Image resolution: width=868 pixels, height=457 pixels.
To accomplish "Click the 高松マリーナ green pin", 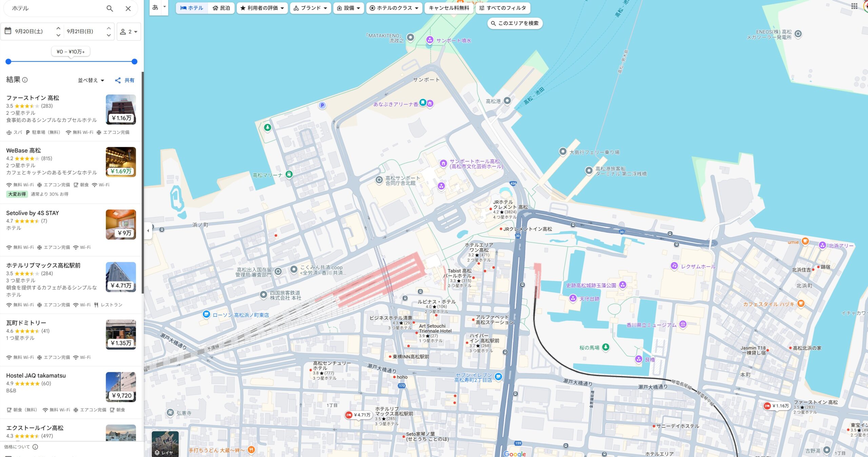I will point(289,174).
